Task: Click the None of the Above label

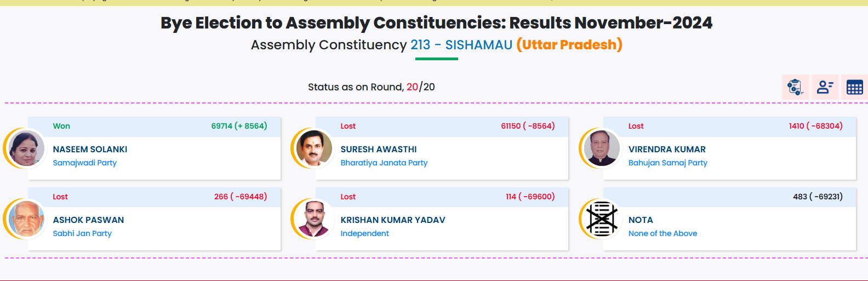Action: click(663, 233)
